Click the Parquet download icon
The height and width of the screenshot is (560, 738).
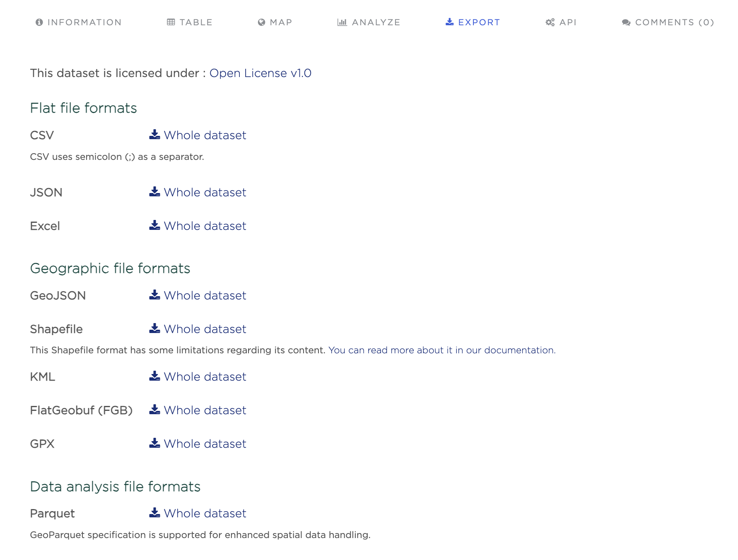[x=154, y=513]
